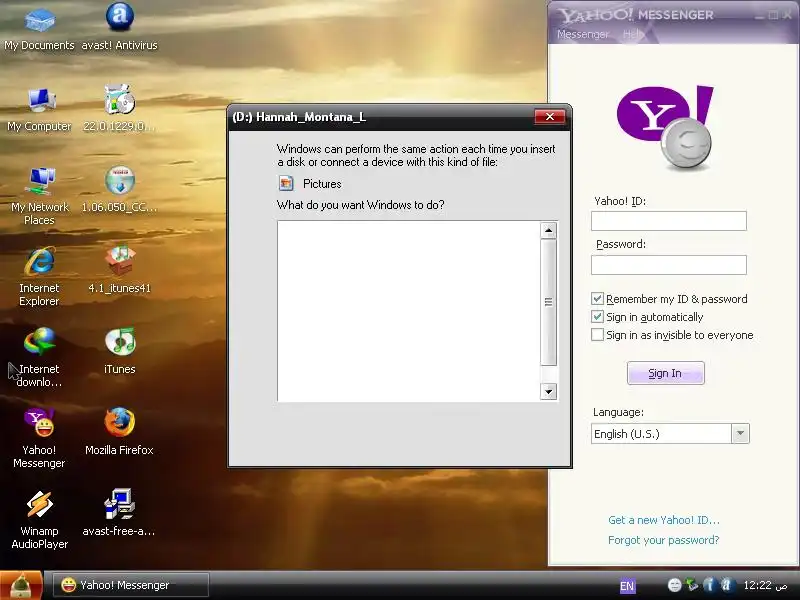Click the Hannah_Montana_L dialog title bar

tap(382, 117)
